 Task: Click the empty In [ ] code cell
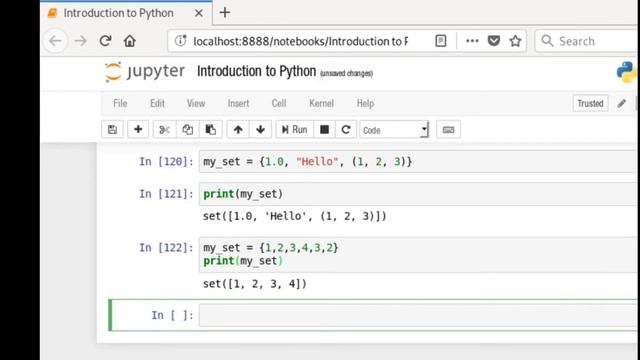[418, 315]
